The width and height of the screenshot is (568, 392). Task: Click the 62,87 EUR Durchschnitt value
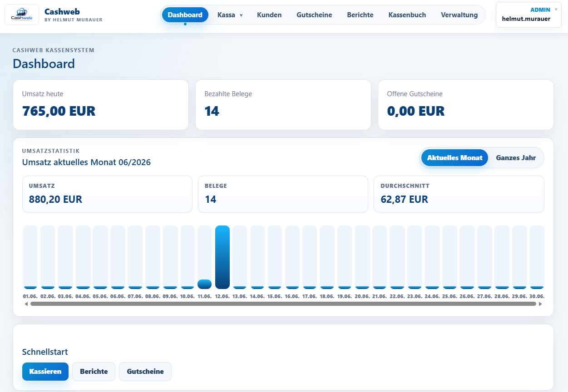pyautogui.click(x=404, y=199)
